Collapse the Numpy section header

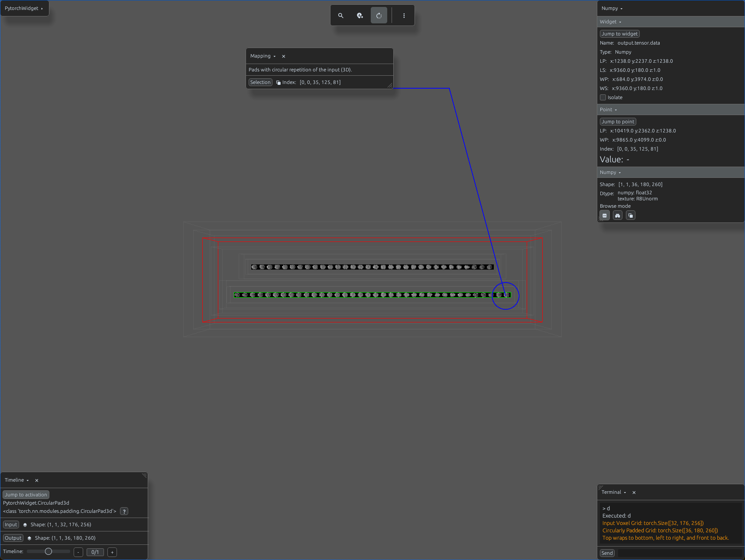pyautogui.click(x=670, y=172)
